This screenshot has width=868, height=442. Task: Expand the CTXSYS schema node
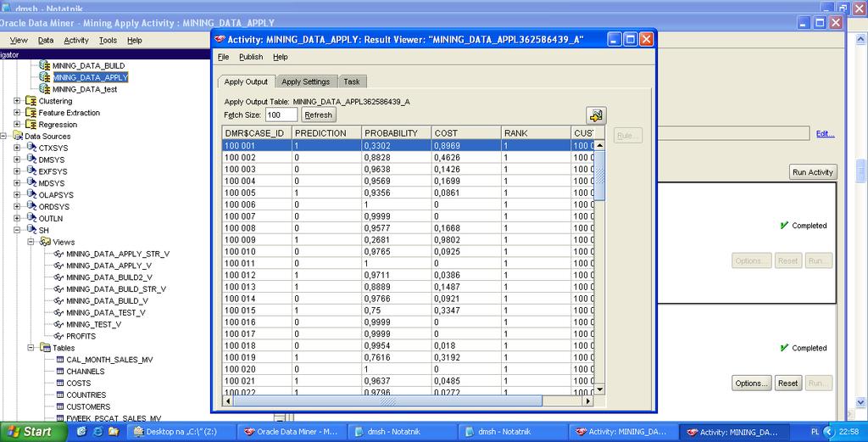(17, 148)
